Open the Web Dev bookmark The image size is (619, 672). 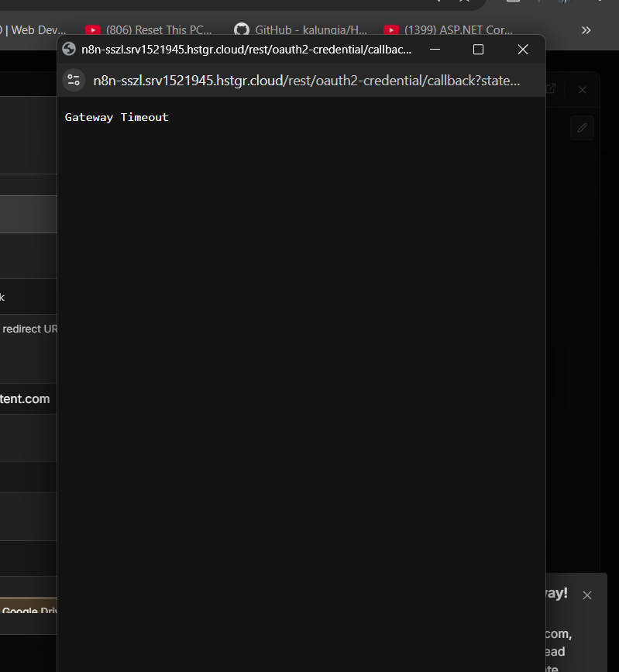pos(33,30)
